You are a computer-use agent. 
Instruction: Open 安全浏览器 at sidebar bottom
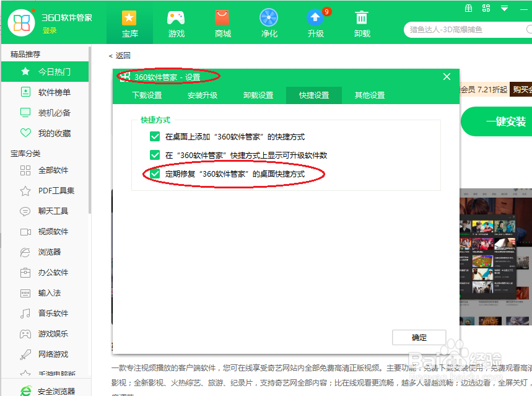tap(46, 391)
